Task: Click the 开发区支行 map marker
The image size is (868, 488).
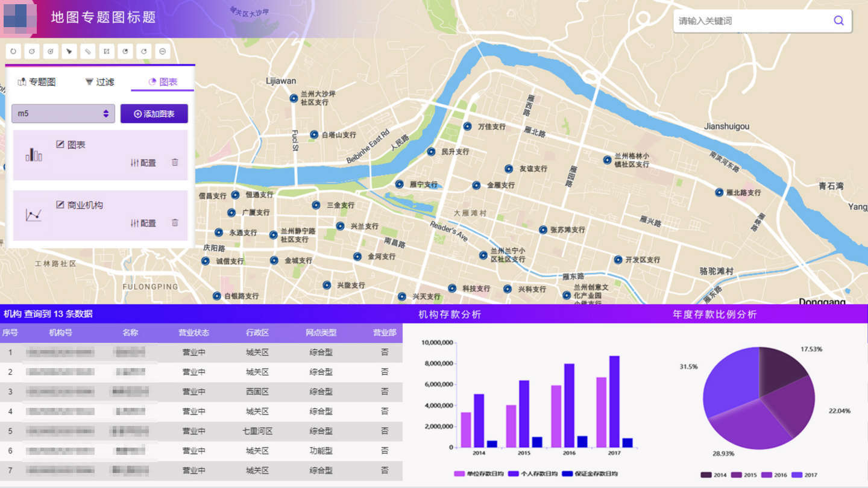Action: pos(618,260)
